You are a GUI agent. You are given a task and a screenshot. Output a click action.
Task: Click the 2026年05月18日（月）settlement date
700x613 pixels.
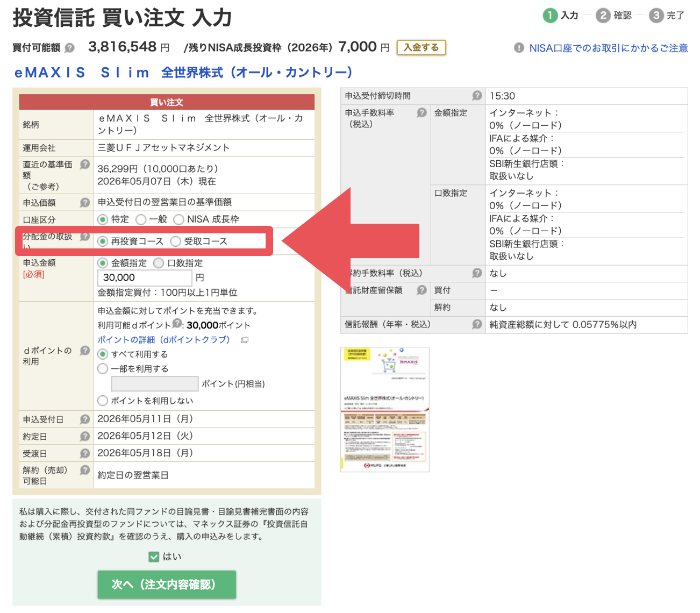145,453
